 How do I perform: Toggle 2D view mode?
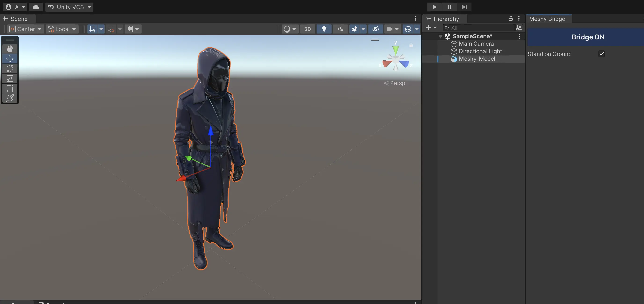tap(307, 29)
